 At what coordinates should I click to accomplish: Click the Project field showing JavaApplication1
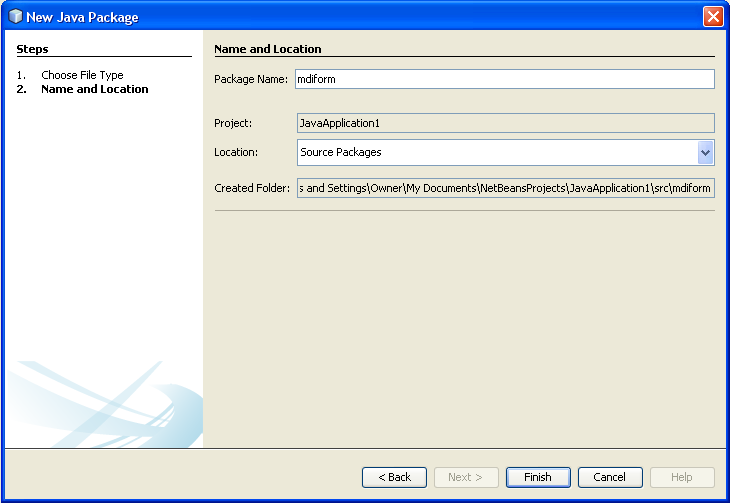point(506,123)
